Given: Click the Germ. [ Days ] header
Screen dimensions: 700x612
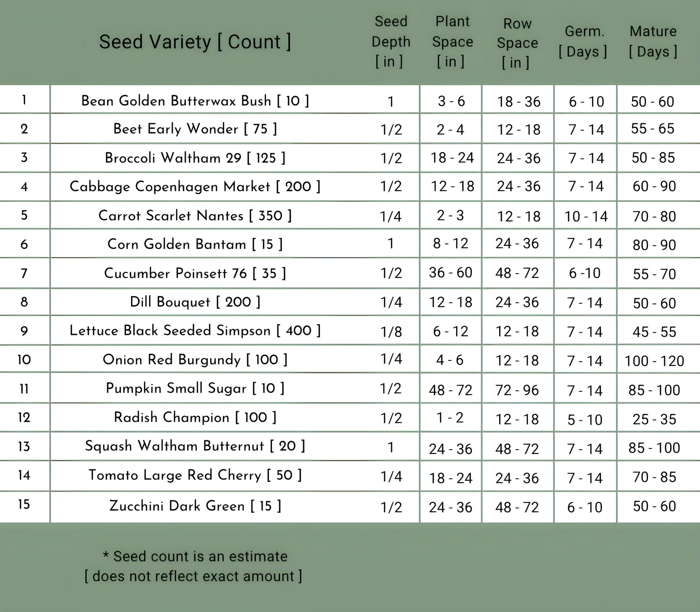Looking at the screenshot, I should 584,42.
